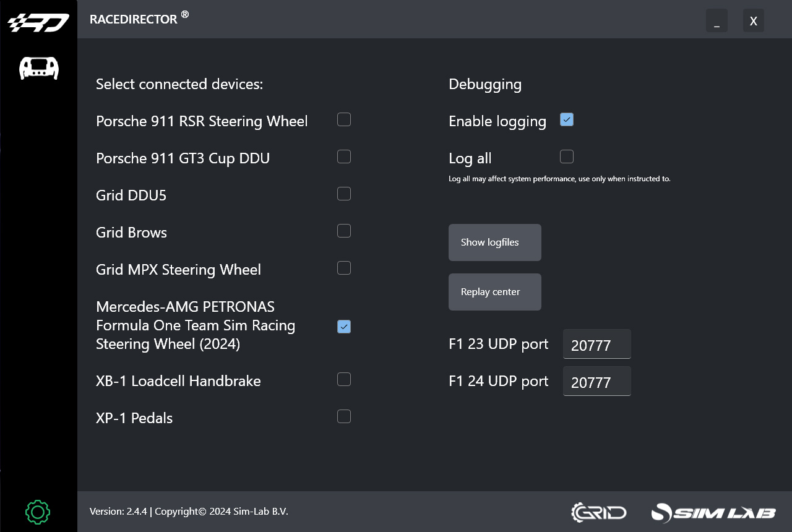Image resolution: width=792 pixels, height=532 pixels.
Task: Click the RaceDirector RD logo icon
Action: pyautogui.click(x=38, y=23)
